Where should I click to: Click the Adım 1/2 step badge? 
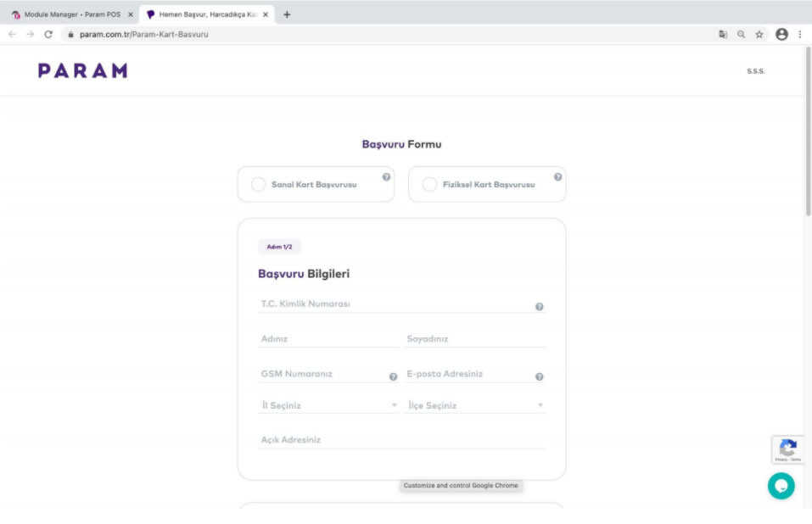click(x=279, y=247)
